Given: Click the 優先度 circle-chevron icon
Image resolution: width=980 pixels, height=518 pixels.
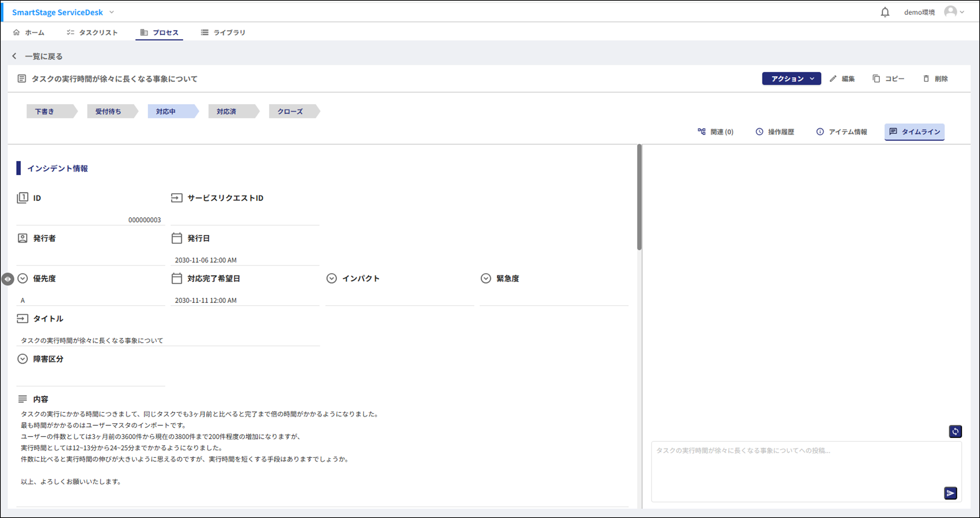Looking at the screenshot, I should [23, 278].
